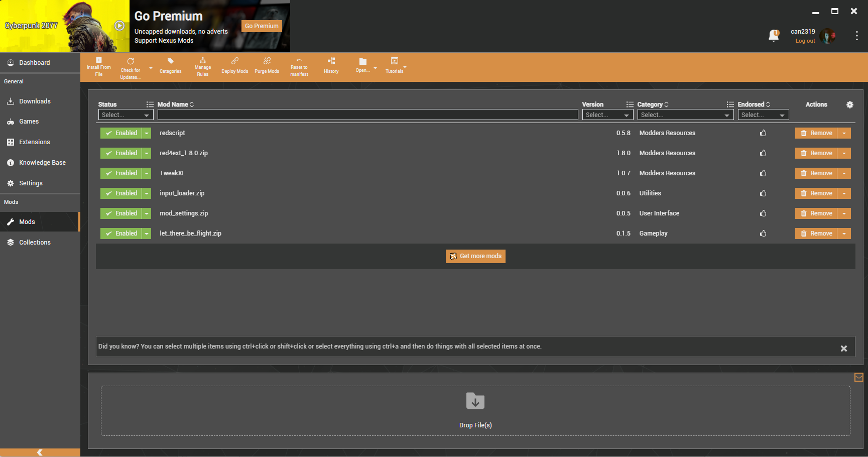Open the Collections sidebar page

click(35, 243)
